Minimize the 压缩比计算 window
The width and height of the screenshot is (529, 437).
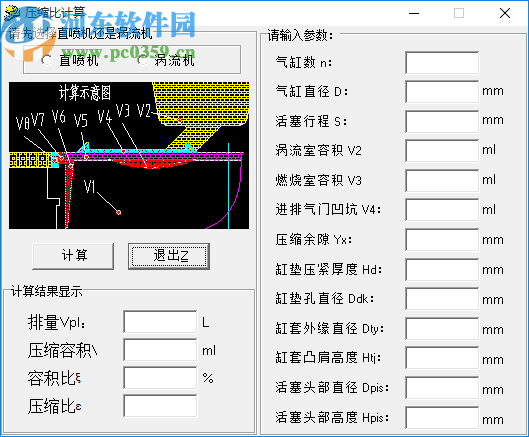(414, 13)
